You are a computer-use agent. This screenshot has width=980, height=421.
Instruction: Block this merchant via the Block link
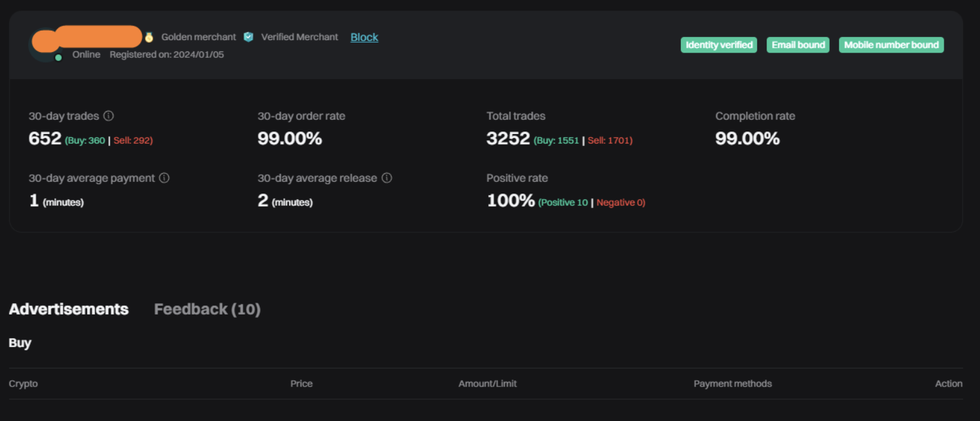tap(364, 37)
